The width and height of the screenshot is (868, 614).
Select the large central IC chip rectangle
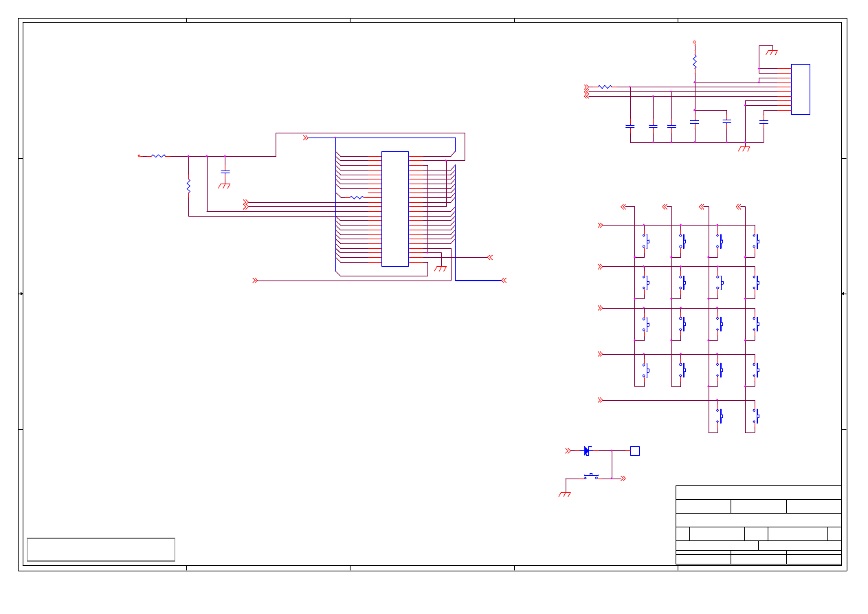[x=394, y=208]
